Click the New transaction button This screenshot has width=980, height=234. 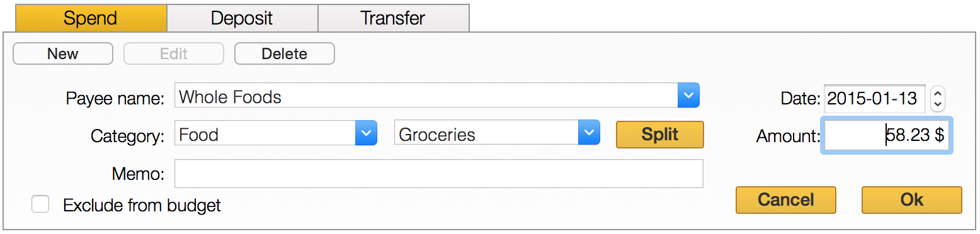63,53
